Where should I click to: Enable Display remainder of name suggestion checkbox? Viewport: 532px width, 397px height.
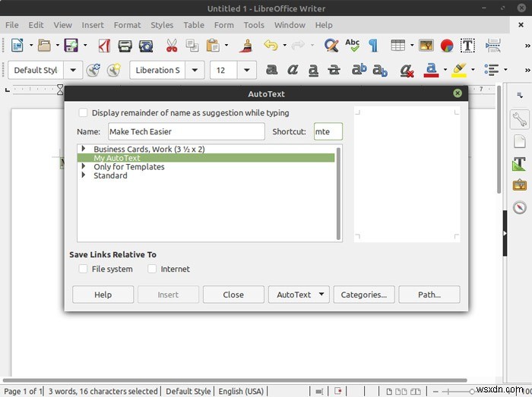(83, 113)
